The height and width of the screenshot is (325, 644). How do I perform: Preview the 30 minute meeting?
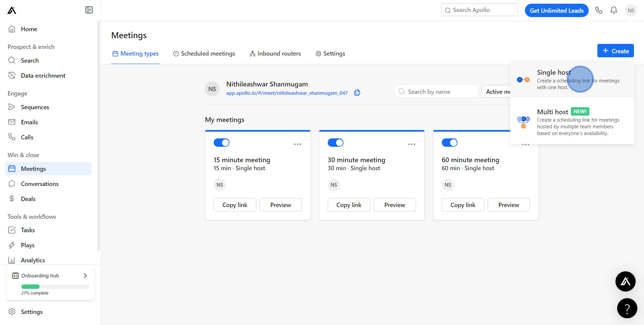pos(395,205)
